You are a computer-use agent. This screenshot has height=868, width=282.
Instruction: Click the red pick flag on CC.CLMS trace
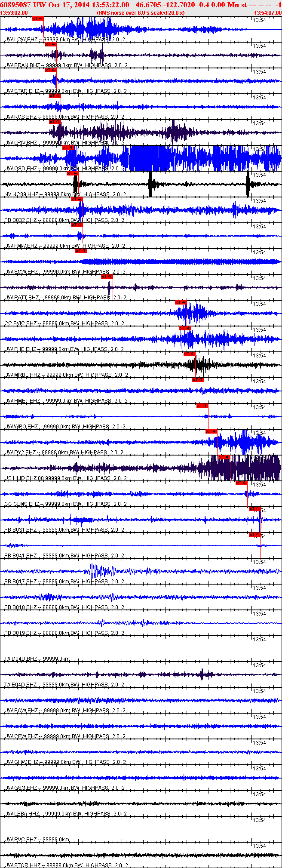[x=242, y=483]
